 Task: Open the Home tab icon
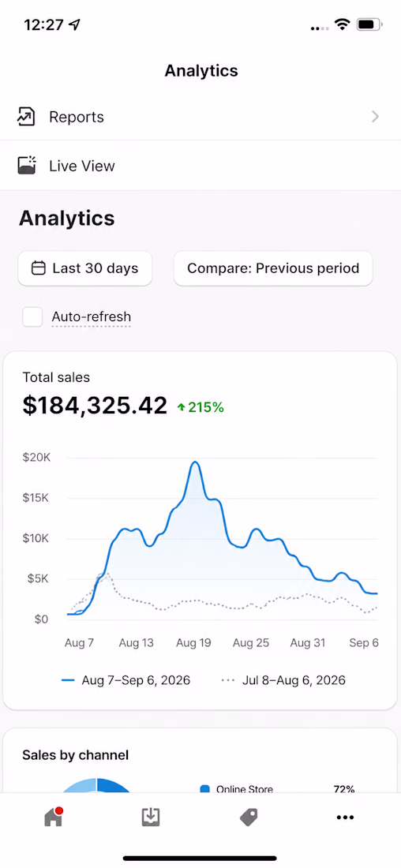coord(54,817)
